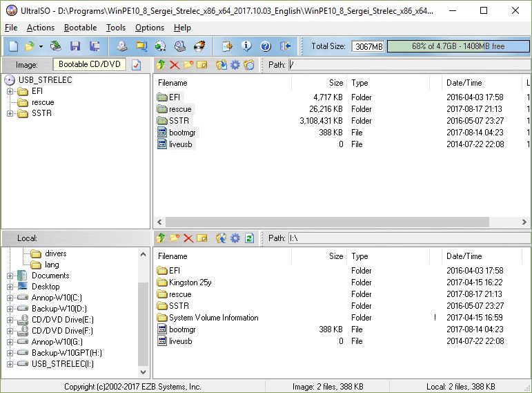This screenshot has height=393, width=532.
Task: Click the Rename icon in image pane toolbar
Action: coord(202,64)
